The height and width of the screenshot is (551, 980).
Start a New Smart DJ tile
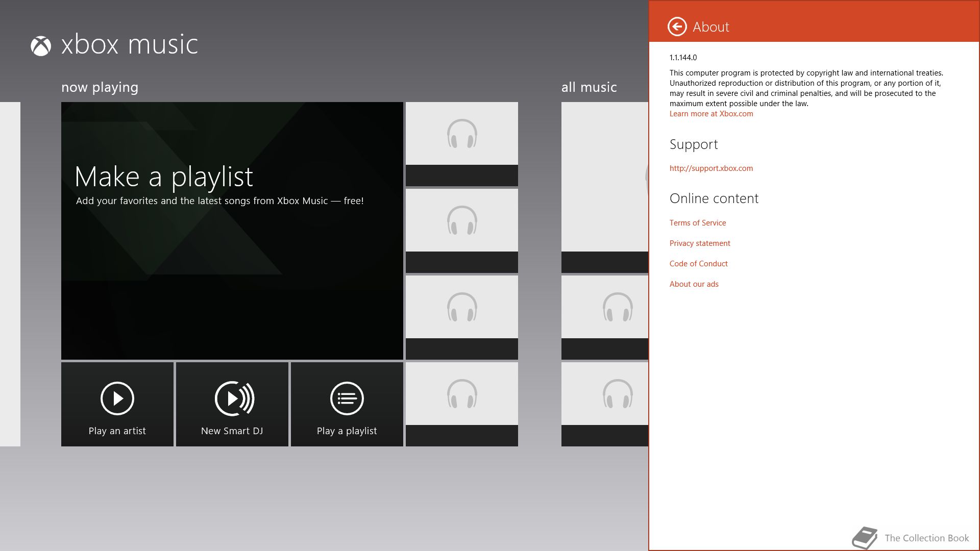tap(232, 404)
